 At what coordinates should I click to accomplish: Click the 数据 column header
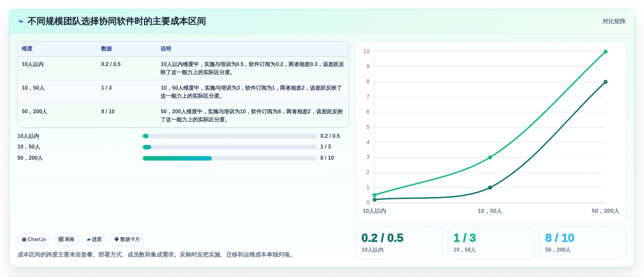tap(107, 49)
